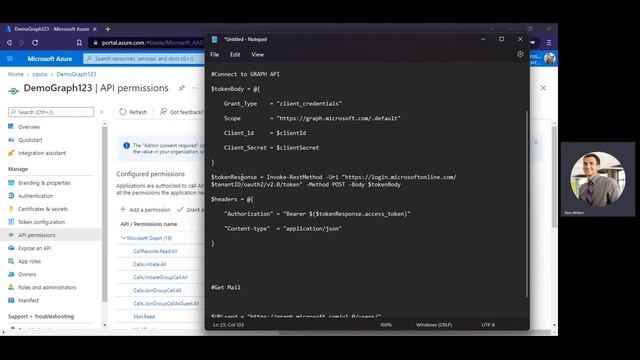Viewport: 640px width, 360px height.
Task: Click the Notepad zoom level 100%
Action: (386, 325)
